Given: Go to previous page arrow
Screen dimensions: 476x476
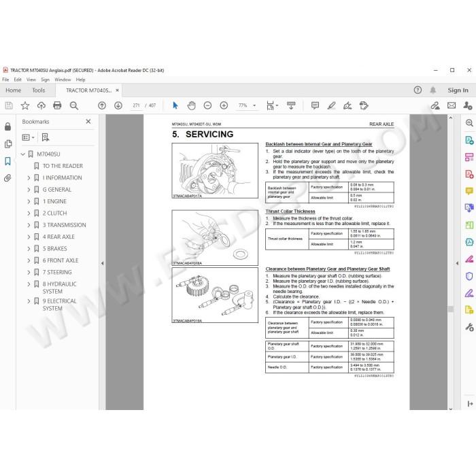Looking at the screenshot, I should pyautogui.click(x=102, y=105).
